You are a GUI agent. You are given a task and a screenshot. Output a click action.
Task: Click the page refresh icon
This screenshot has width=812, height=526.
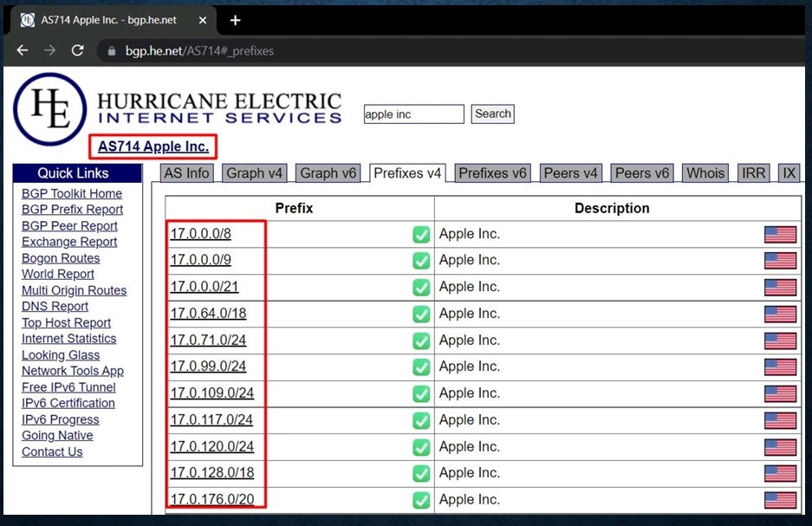coord(77,50)
